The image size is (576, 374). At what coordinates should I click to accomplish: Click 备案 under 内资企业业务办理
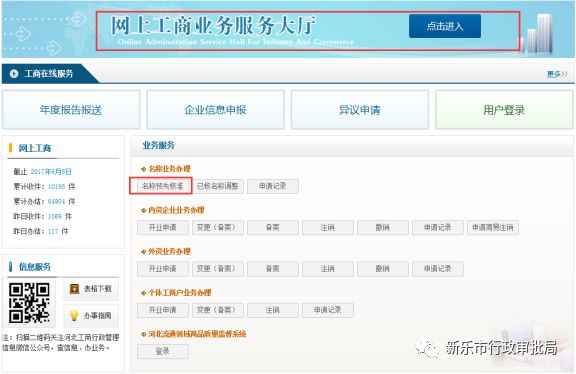click(273, 228)
